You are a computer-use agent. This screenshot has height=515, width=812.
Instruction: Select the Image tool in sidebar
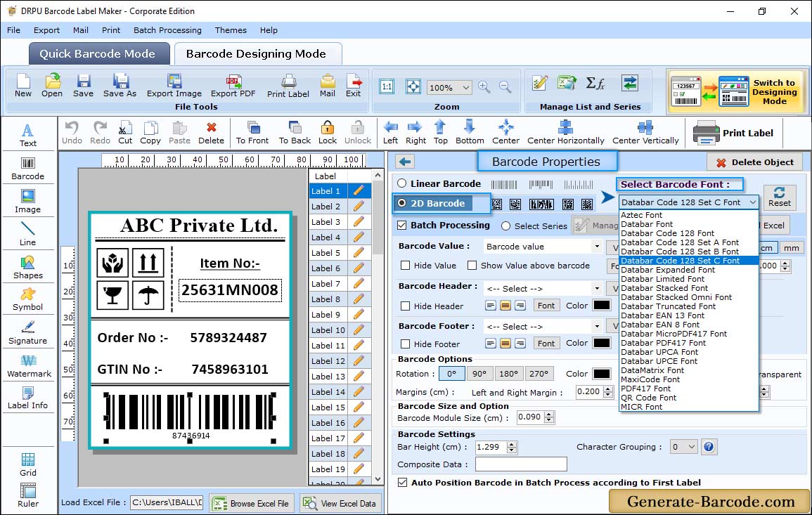[x=28, y=202]
